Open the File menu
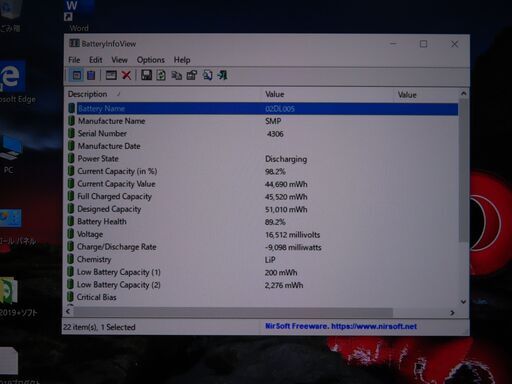This screenshot has width=512, height=384. click(x=74, y=60)
